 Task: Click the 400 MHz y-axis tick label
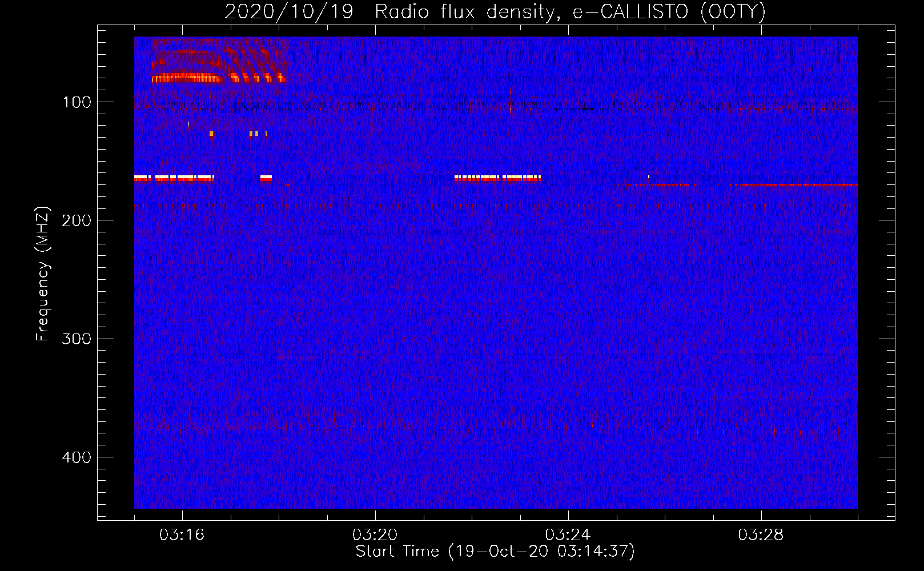pyautogui.click(x=77, y=457)
